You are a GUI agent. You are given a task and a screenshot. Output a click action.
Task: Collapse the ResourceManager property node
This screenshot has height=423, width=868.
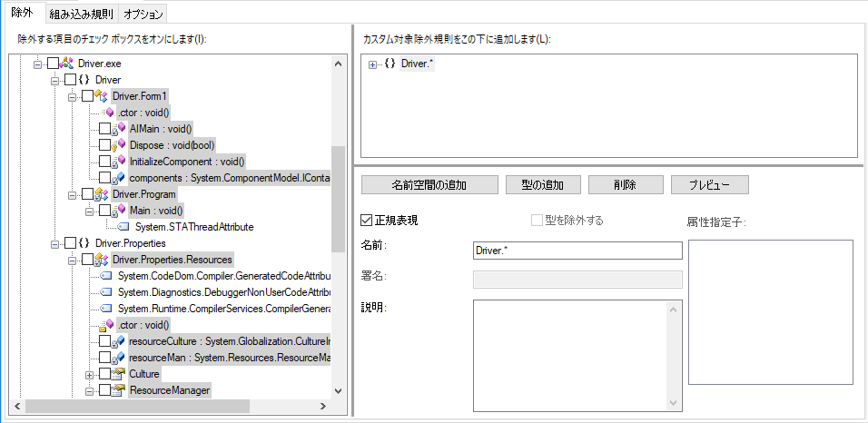[x=89, y=391]
